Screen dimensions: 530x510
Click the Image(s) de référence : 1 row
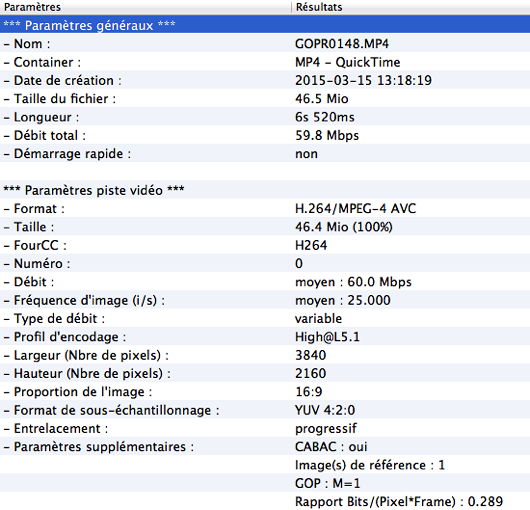click(370, 465)
